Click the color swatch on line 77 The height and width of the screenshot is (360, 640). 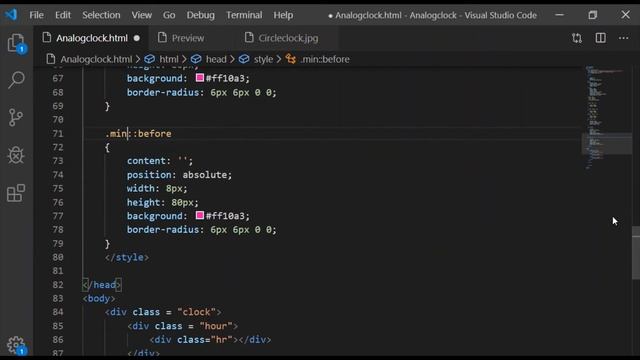200,215
